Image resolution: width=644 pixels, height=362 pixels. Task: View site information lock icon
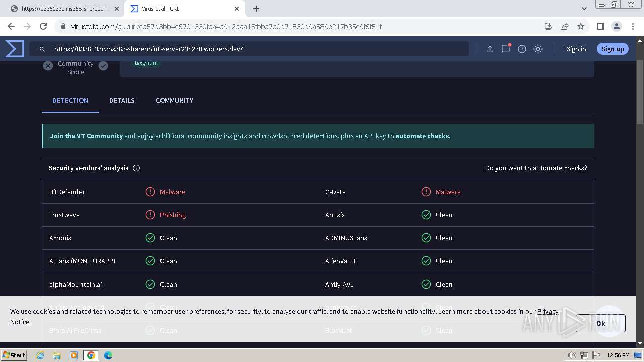[x=63, y=26]
